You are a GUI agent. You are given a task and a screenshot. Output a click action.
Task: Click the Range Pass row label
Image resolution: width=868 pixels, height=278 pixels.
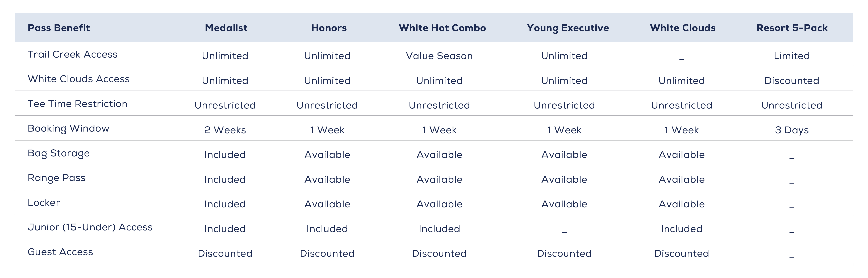pos(57,178)
